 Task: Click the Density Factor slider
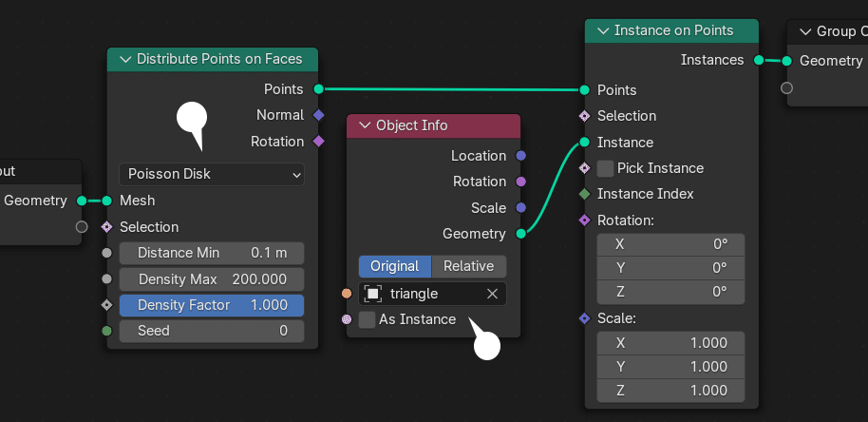[211, 305]
